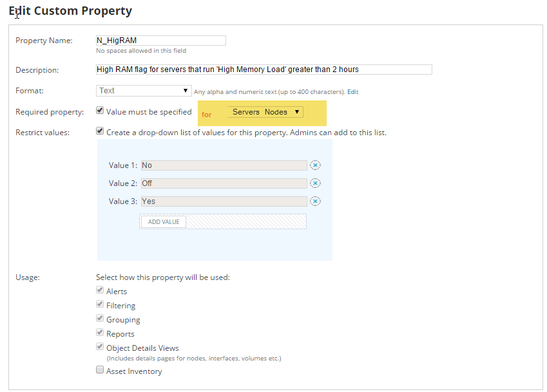Click into the Description text field
The width and height of the screenshot is (547, 392).
[264, 70]
